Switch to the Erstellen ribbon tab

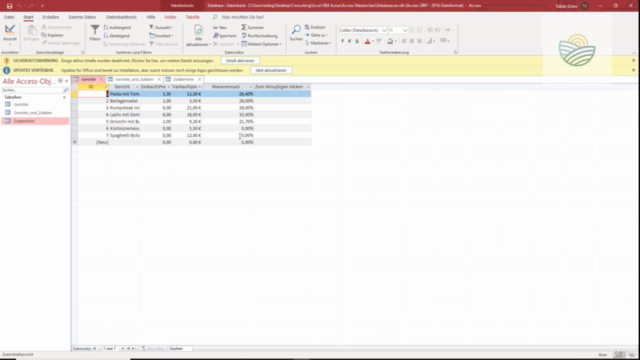pyautogui.click(x=51, y=17)
